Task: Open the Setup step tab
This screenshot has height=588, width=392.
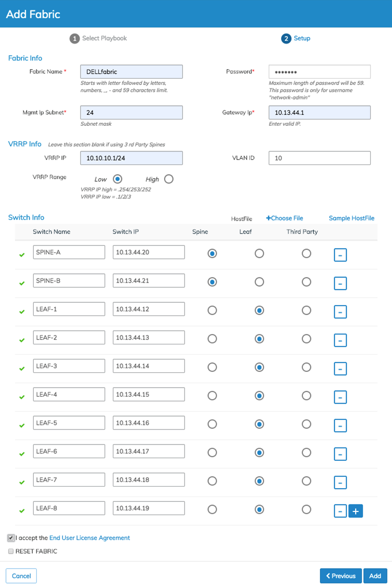Action: click(x=296, y=38)
